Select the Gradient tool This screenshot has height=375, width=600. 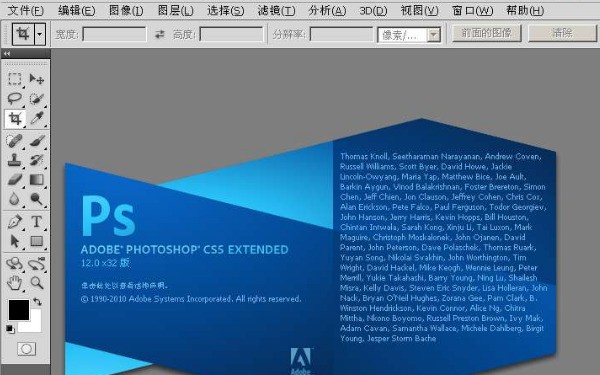(36, 179)
